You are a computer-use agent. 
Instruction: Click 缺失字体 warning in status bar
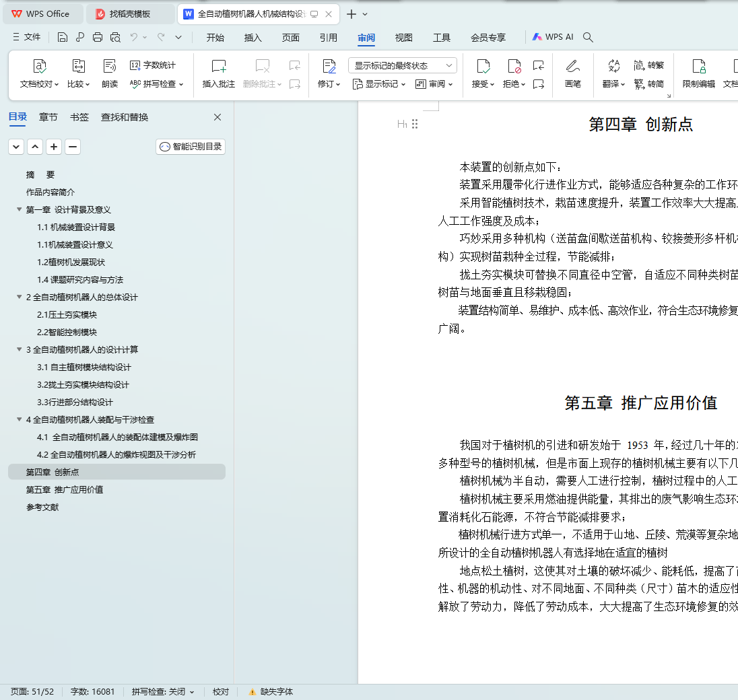coord(271,691)
